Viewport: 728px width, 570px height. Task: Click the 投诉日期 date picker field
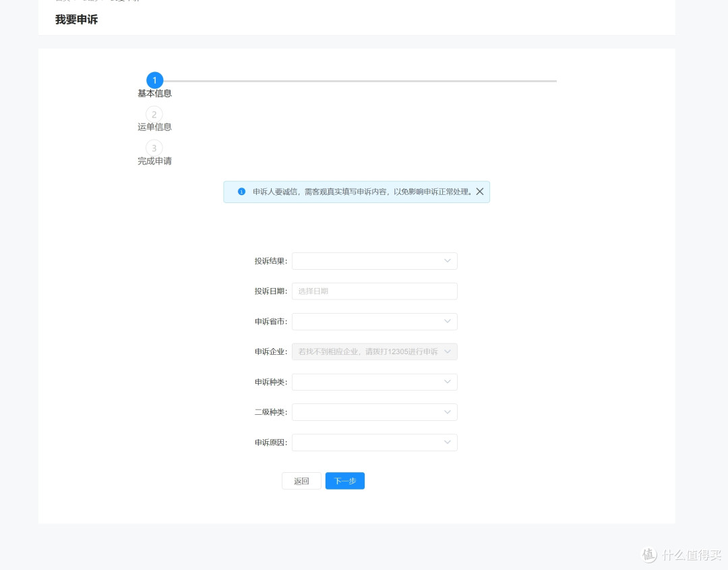coord(374,291)
